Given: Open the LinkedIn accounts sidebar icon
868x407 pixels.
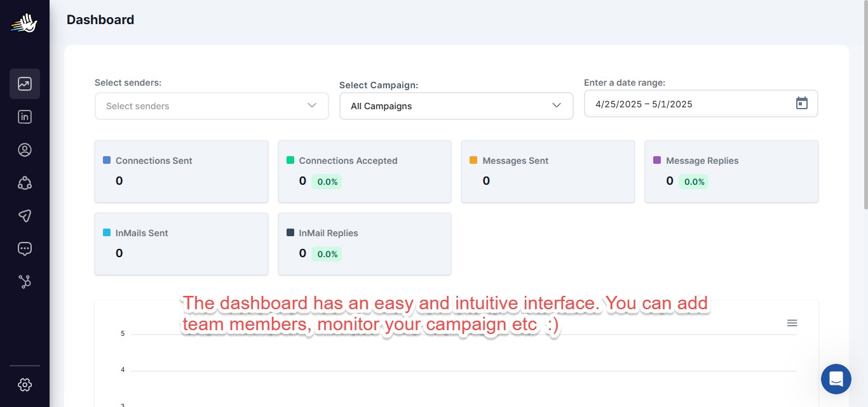Looking at the screenshot, I should pyautogui.click(x=25, y=117).
